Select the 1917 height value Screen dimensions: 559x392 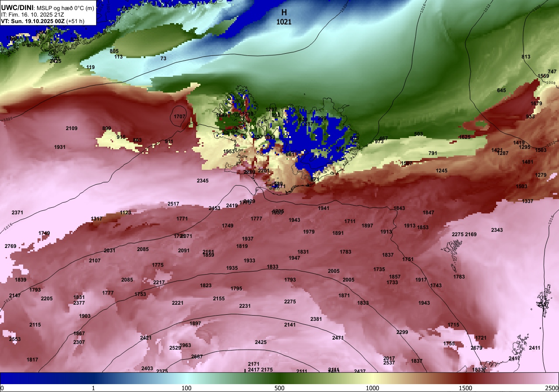pos(421,280)
